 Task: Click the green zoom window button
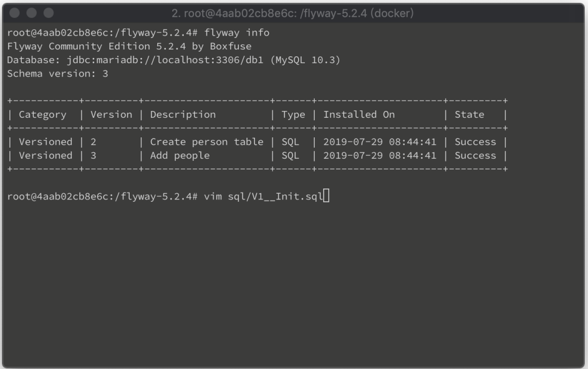tap(49, 13)
